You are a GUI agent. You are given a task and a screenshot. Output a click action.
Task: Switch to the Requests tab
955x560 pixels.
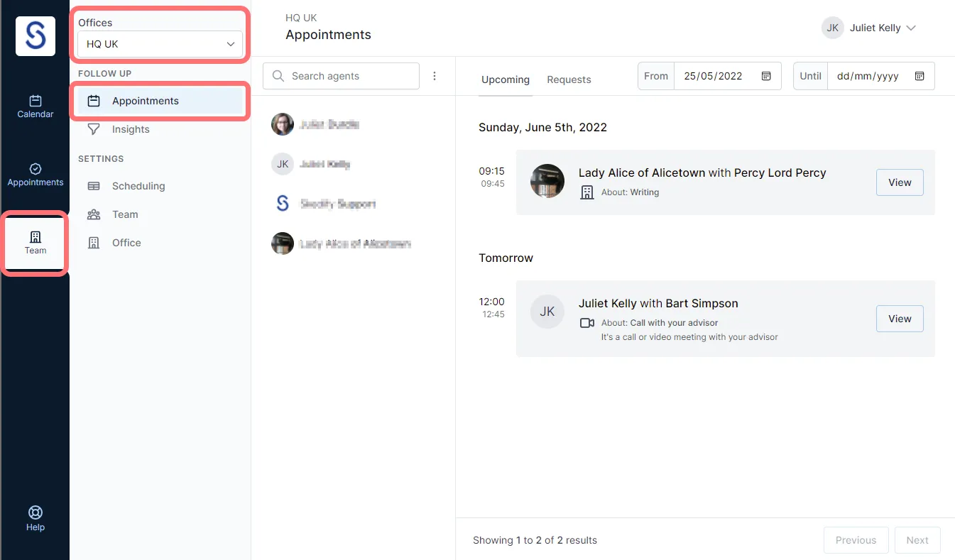(569, 79)
